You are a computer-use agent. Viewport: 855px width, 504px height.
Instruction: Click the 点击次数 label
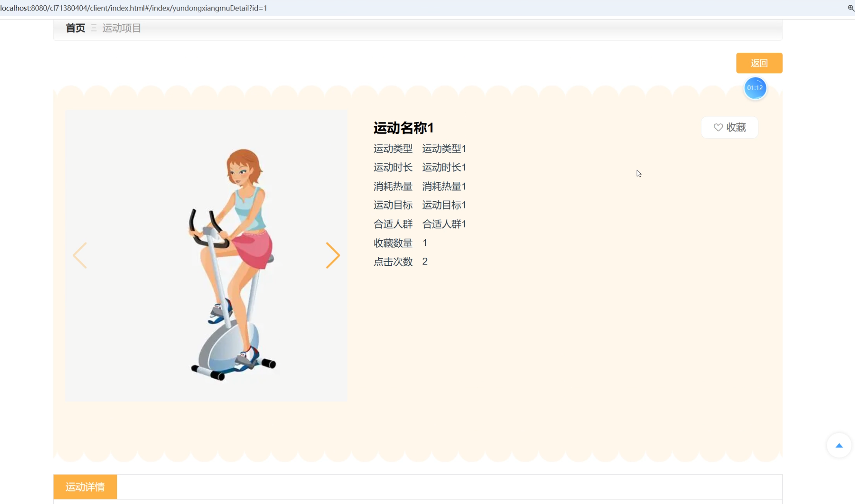click(393, 261)
